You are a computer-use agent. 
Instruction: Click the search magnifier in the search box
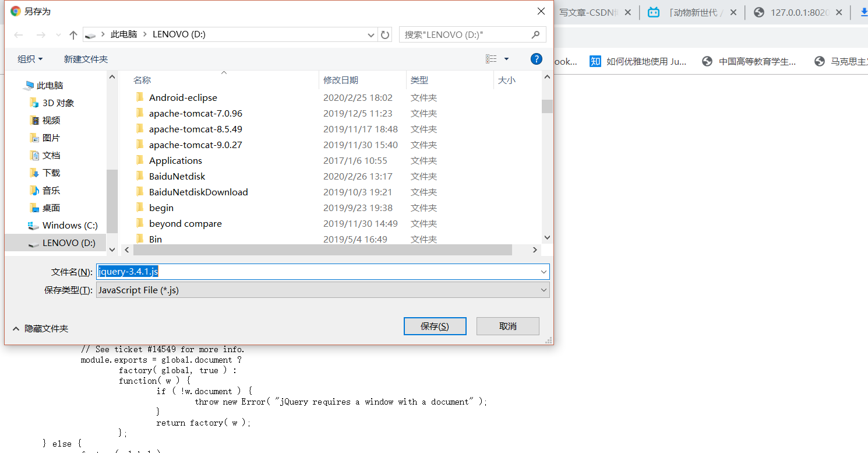[x=535, y=34]
